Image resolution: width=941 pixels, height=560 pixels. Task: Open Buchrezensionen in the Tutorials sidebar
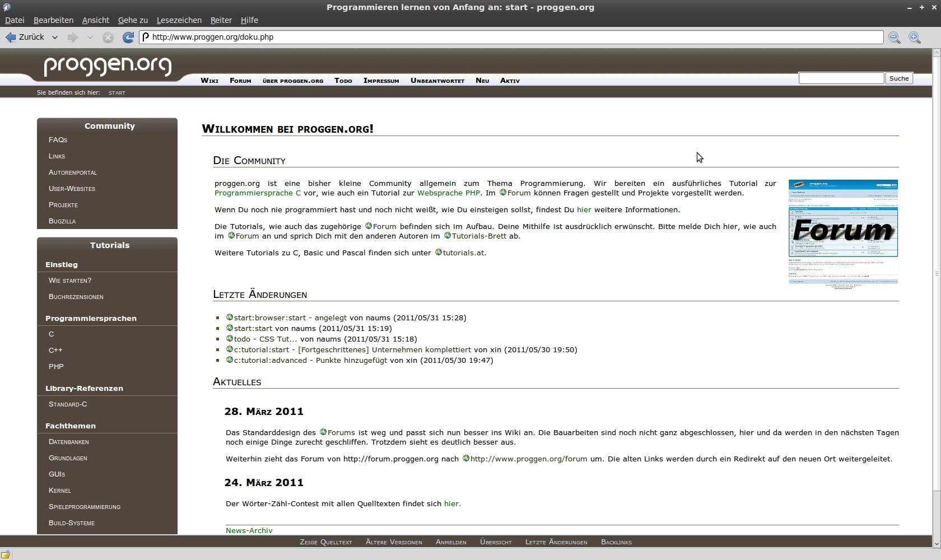point(76,297)
